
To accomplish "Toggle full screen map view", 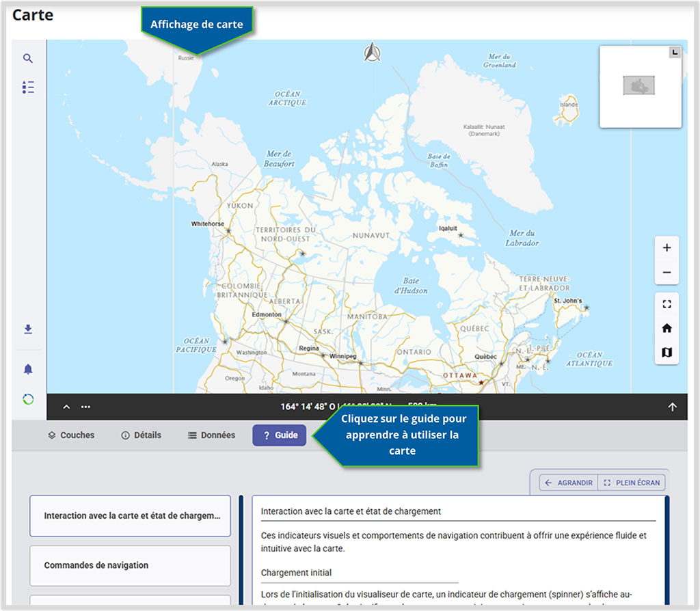I will pos(667,303).
